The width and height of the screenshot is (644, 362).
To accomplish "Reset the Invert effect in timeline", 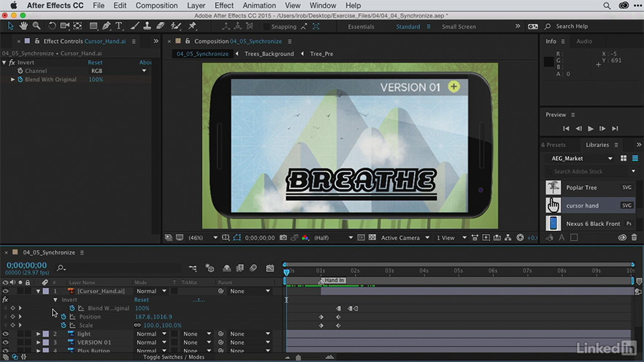I will point(141,300).
